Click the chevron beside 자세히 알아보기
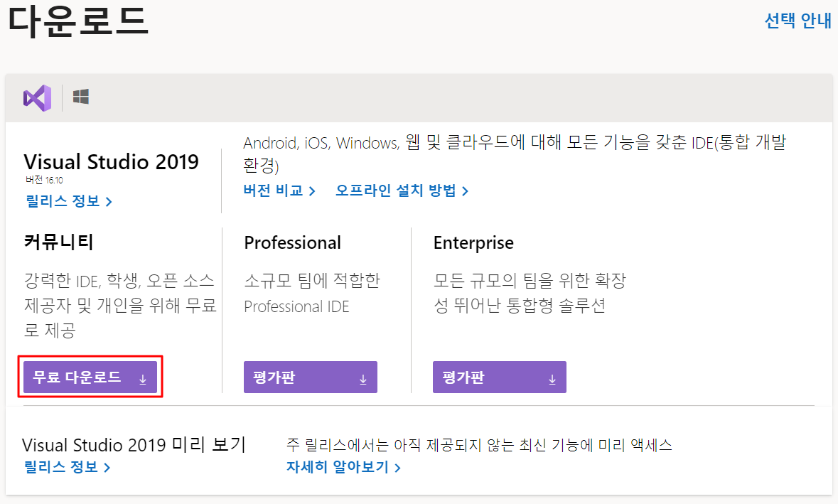 (397, 468)
